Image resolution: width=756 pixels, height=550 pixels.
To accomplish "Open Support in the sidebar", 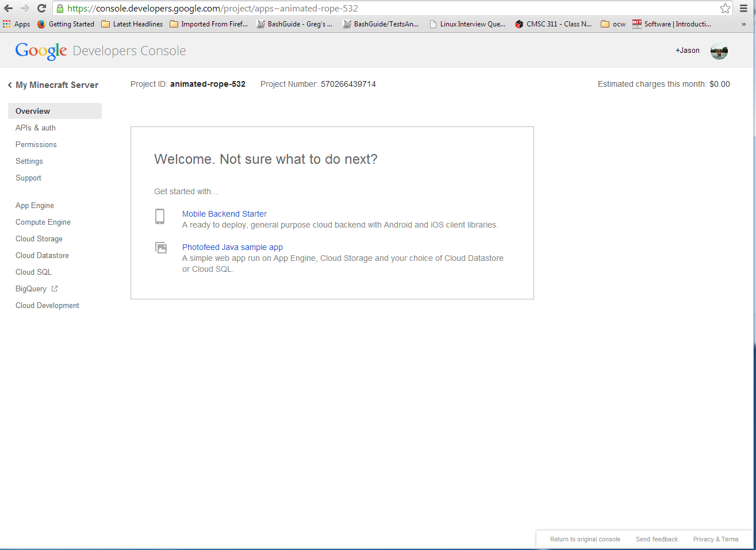I will point(28,178).
